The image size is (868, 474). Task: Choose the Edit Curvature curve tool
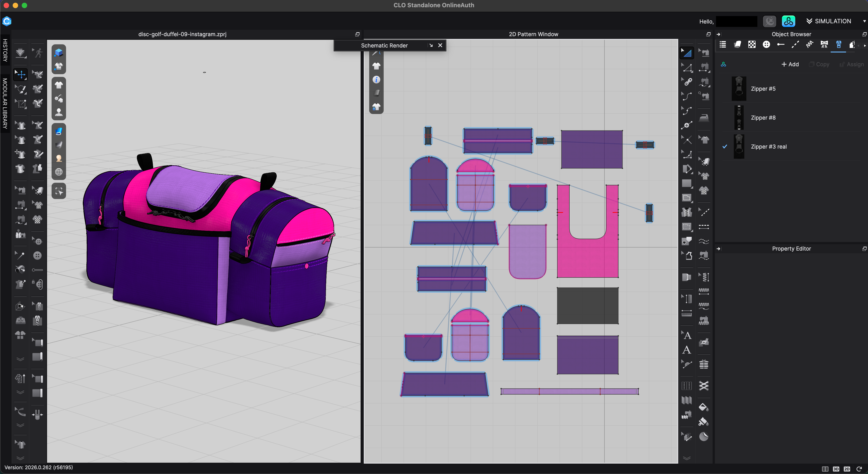687,96
